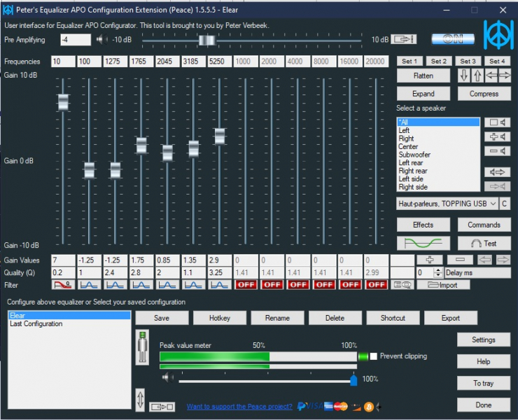The height and width of the screenshot is (420, 518).
Task: Click the icon button right of 10 dB label
Action: [404, 39]
